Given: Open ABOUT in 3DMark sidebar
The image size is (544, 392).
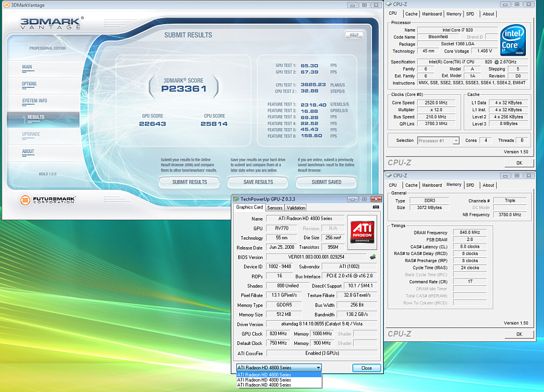Looking at the screenshot, I should 28,152.
